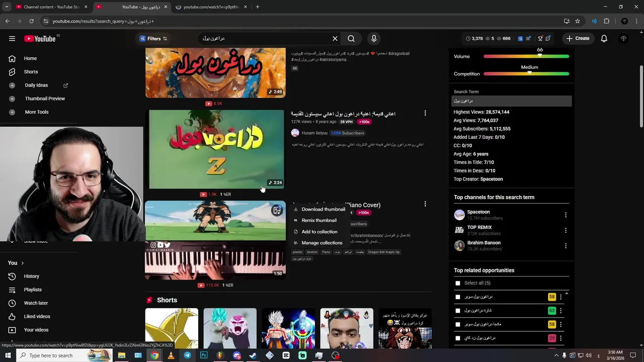644x362 pixels.
Task: Open Liked videos in the sidebar
Action: point(37,317)
